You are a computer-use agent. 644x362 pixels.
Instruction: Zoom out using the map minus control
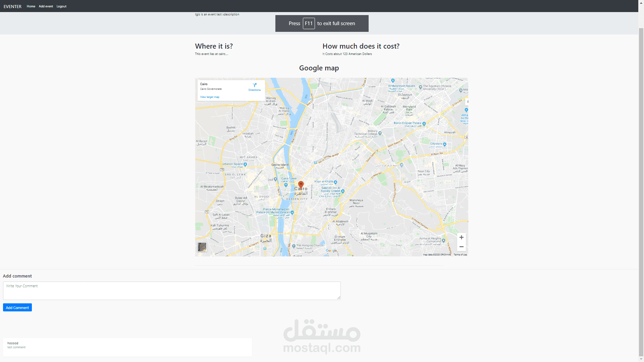[462, 247]
